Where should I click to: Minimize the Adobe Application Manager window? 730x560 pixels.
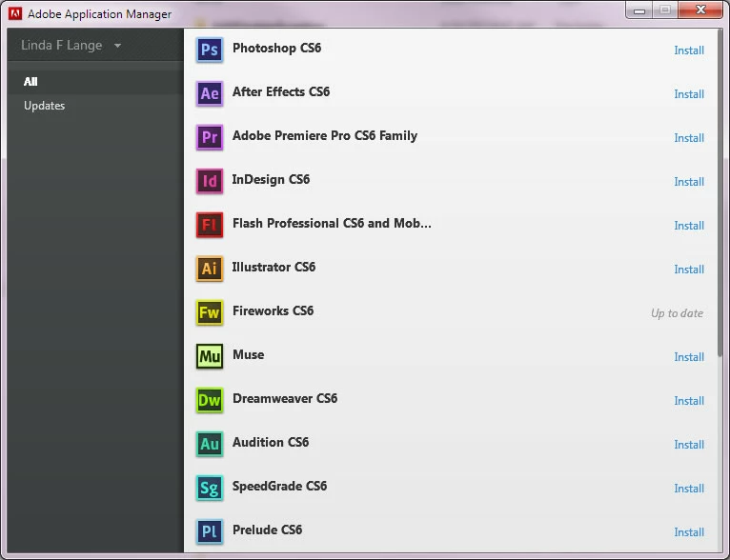click(639, 10)
